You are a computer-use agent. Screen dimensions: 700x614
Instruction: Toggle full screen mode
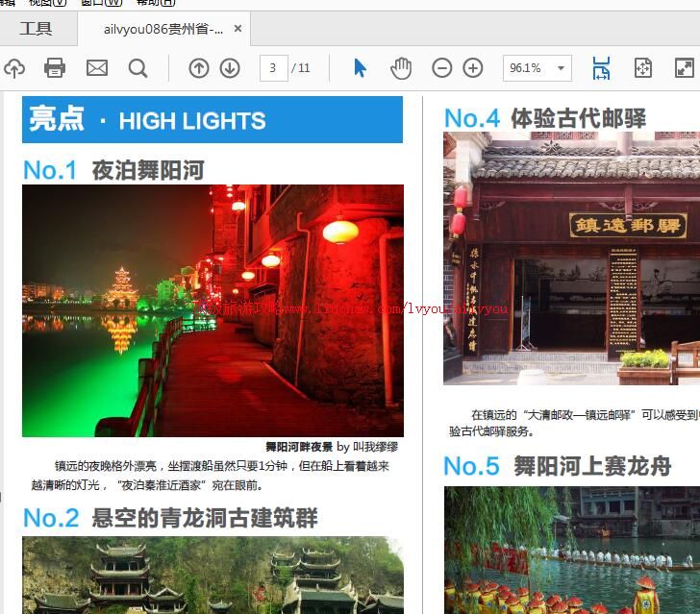tap(684, 68)
